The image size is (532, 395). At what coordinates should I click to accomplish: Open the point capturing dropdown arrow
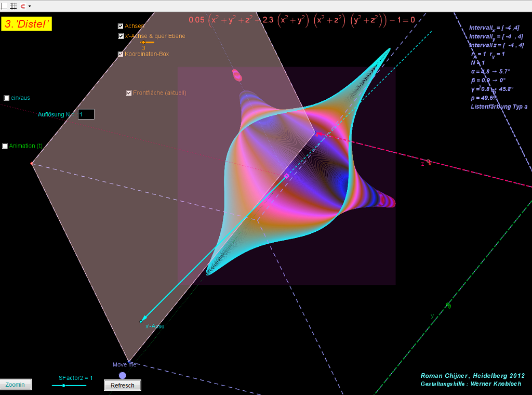pyautogui.click(x=30, y=6)
